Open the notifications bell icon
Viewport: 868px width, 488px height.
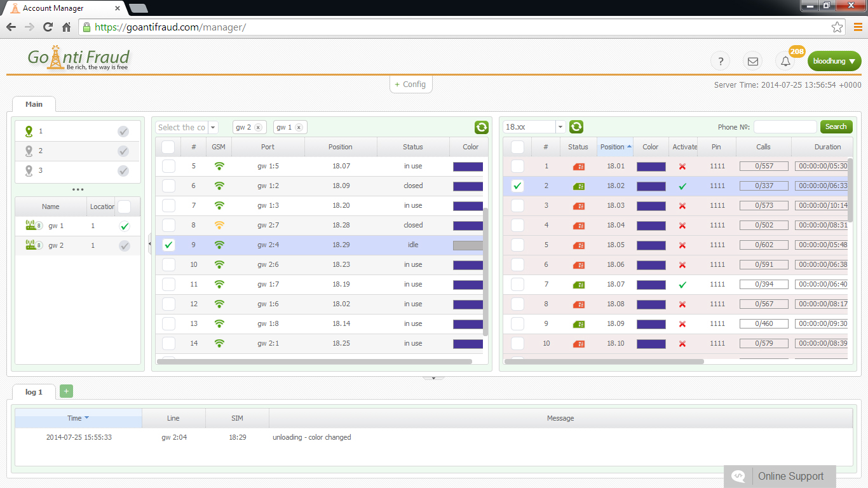tap(786, 62)
